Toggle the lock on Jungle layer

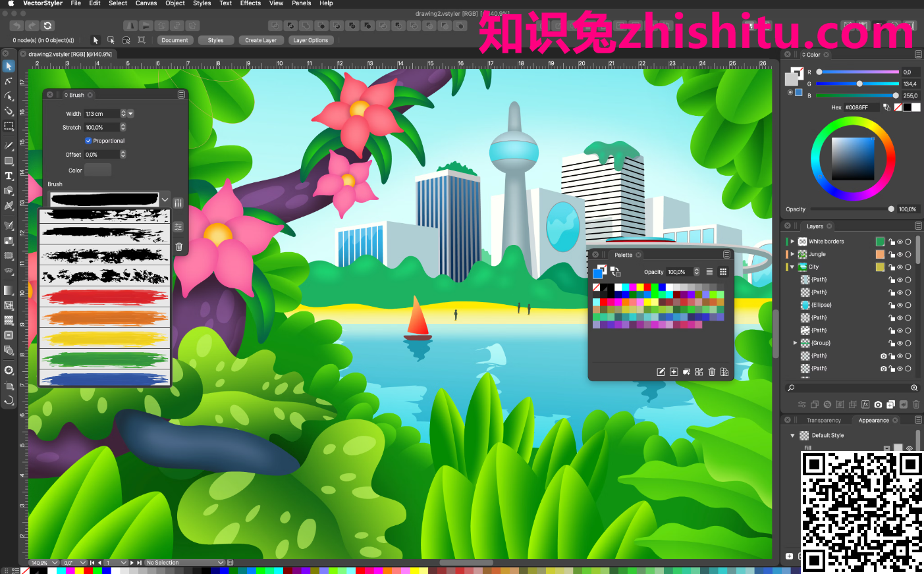(891, 254)
